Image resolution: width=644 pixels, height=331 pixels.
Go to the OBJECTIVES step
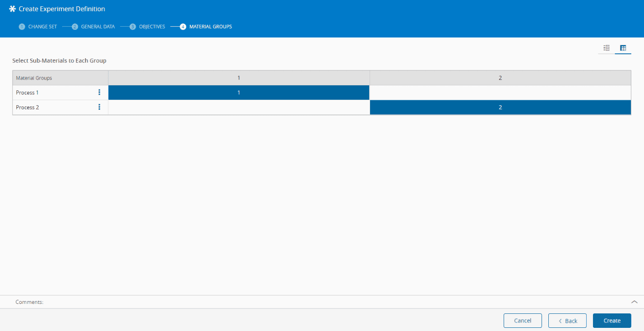153,26
